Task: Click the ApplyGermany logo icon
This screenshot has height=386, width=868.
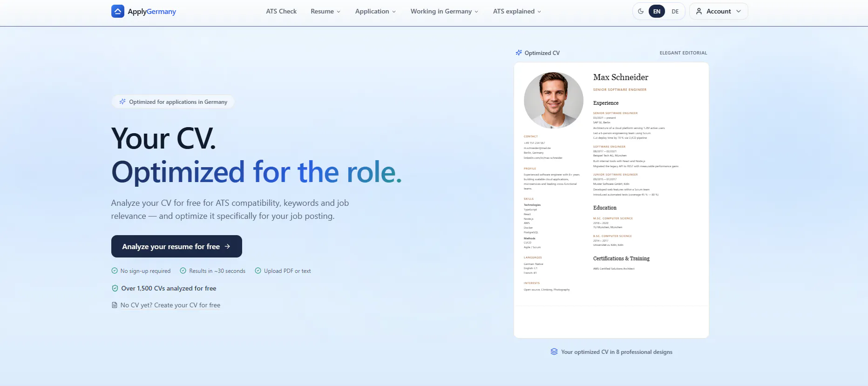Action: (x=117, y=11)
